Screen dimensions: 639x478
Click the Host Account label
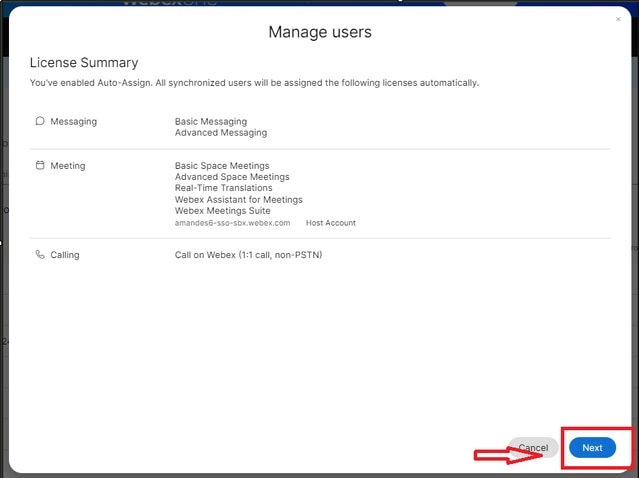pyautogui.click(x=331, y=223)
